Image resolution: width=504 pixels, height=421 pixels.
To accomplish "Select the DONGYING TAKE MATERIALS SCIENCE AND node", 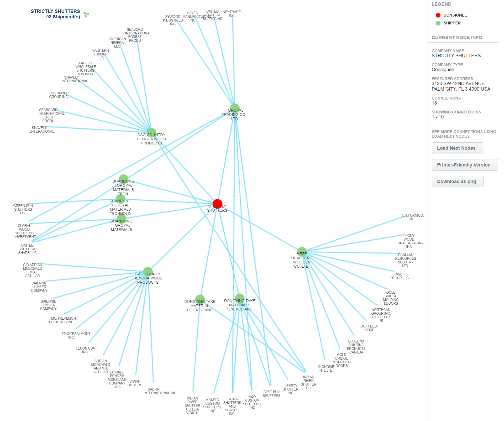I will point(240,299).
